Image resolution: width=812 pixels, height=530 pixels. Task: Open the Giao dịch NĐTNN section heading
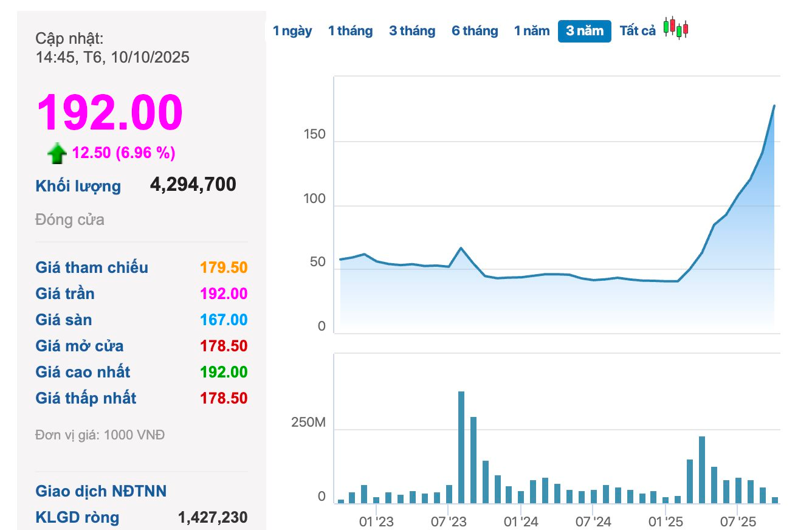tap(101, 491)
